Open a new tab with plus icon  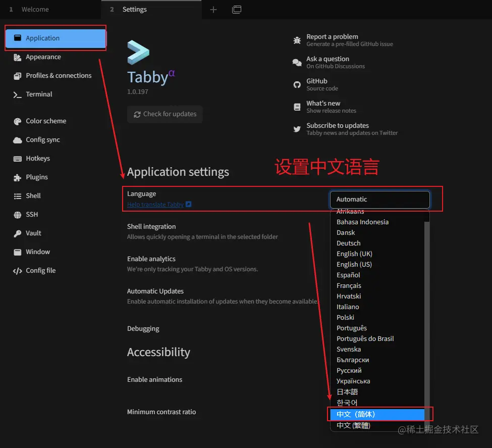[213, 10]
